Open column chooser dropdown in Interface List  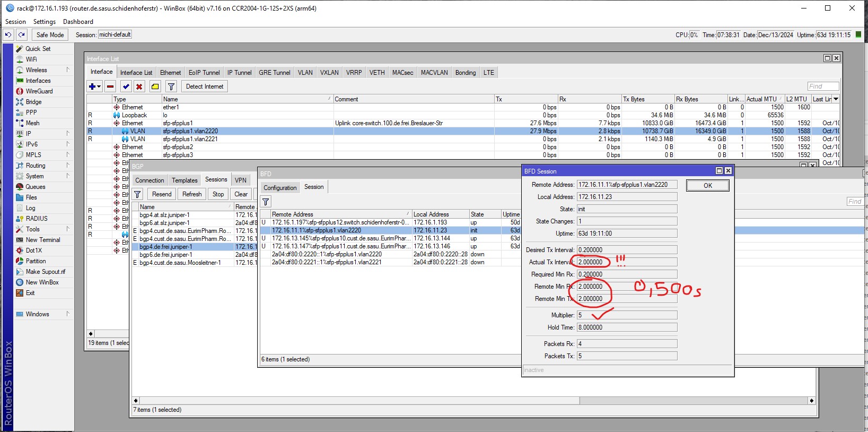coord(836,99)
